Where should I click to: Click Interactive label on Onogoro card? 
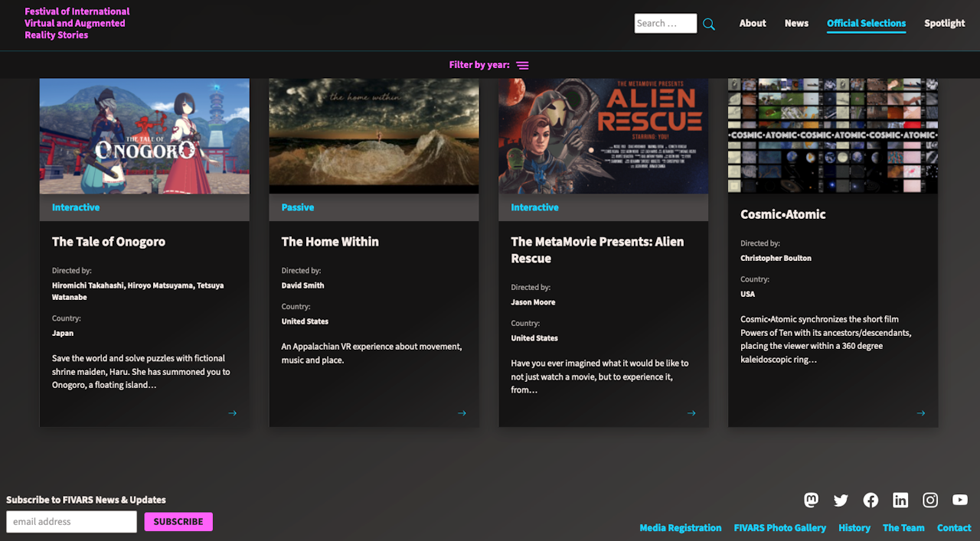point(76,207)
